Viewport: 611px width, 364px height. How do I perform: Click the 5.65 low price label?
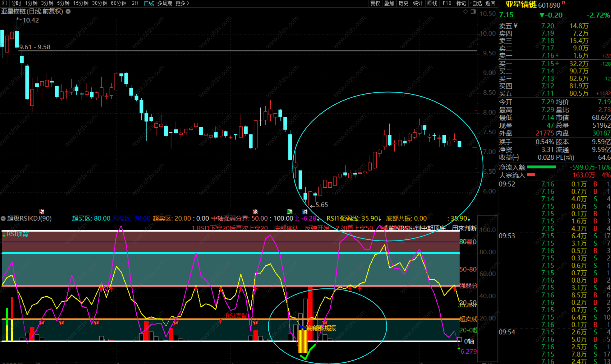[322, 205]
